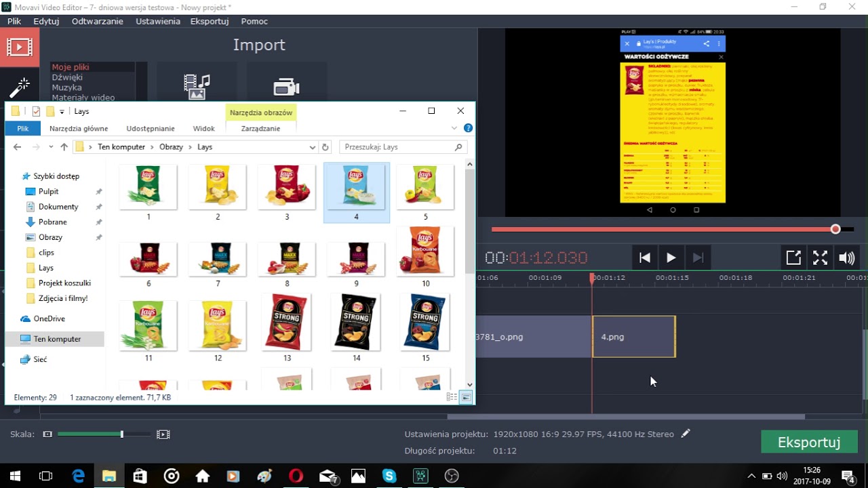This screenshot has height=488, width=868.
Task: Toggle the volume speaker icon
Action: [x=846, y=258]
